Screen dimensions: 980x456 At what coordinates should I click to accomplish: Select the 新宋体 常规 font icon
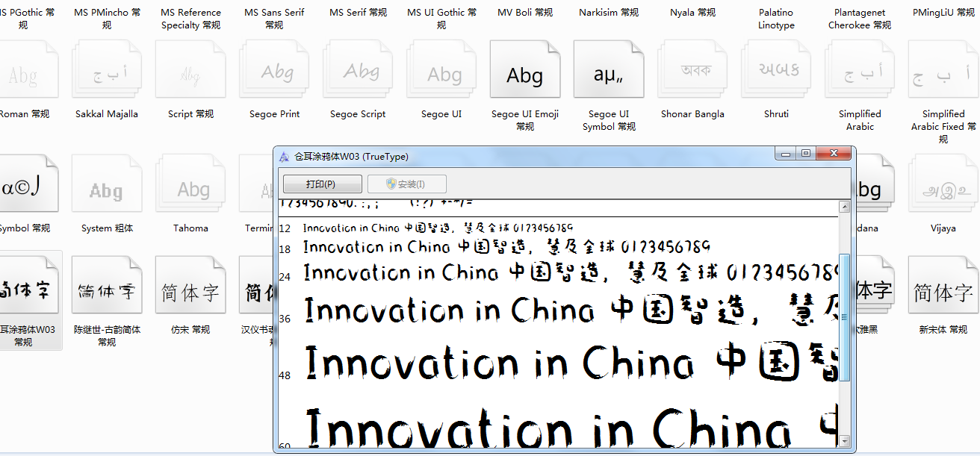(943, 293)
